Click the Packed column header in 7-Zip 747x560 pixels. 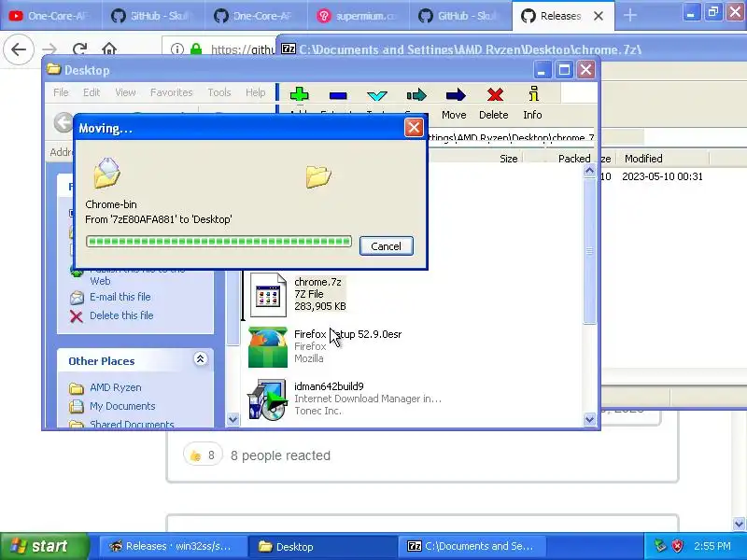pos(574,159)
